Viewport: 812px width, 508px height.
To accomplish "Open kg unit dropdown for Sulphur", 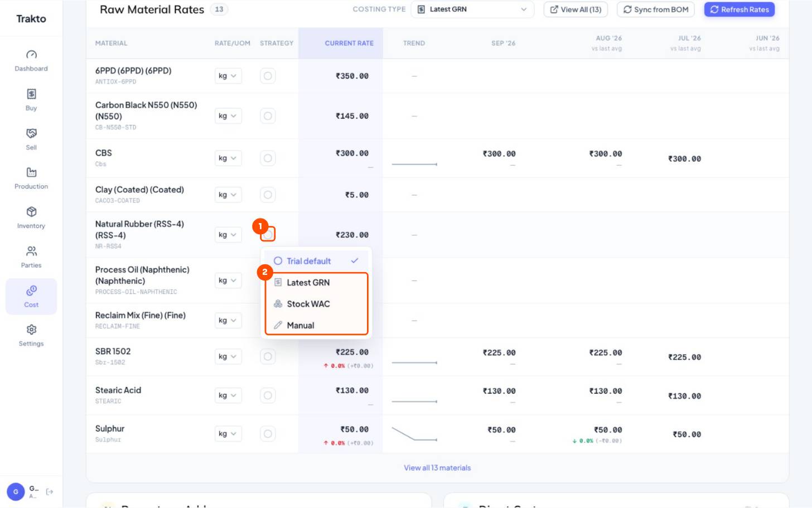I will pos(228,434).
